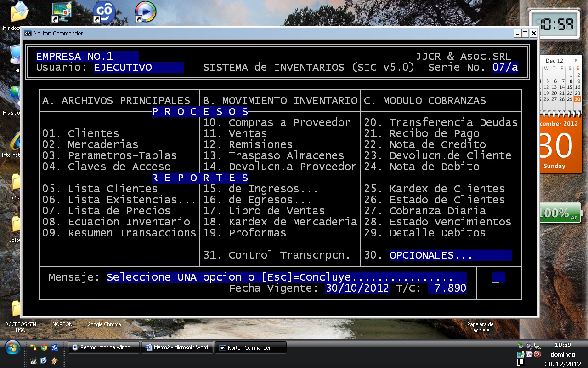
Task: Open the Windows Start orb
Action: point(12,347)
